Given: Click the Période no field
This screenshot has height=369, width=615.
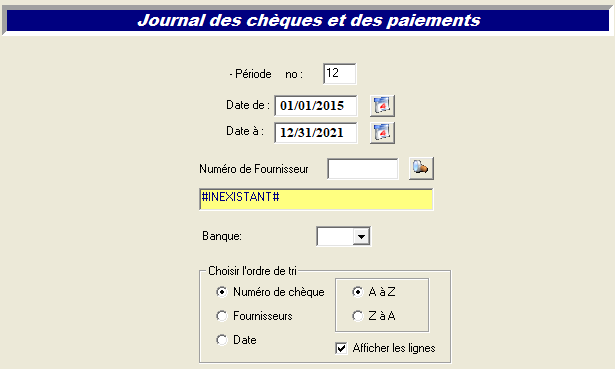Looking at the screenshot, I should coord(340,74).
